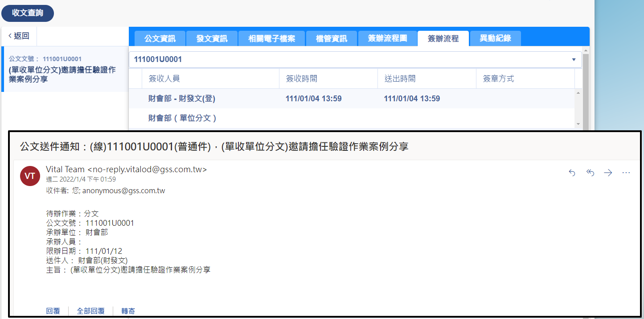
Task: Click the table scrollbar down arrow
Action: coord(578,124)
